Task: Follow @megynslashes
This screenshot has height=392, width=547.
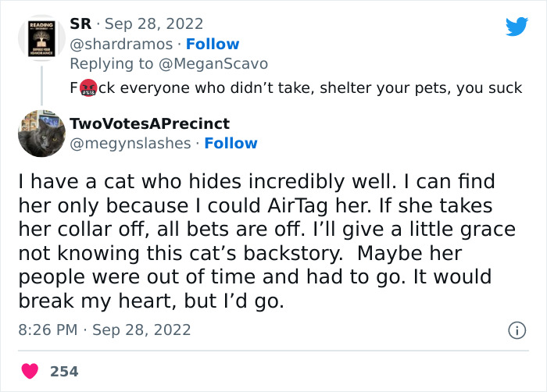Action: pyautogui.click(x=231, y=144)
